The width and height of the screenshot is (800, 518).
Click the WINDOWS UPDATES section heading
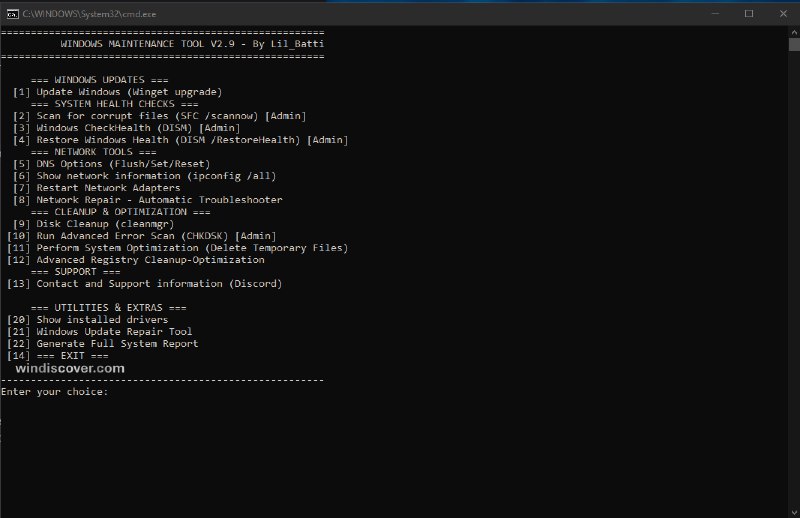(x=99, y=80)
